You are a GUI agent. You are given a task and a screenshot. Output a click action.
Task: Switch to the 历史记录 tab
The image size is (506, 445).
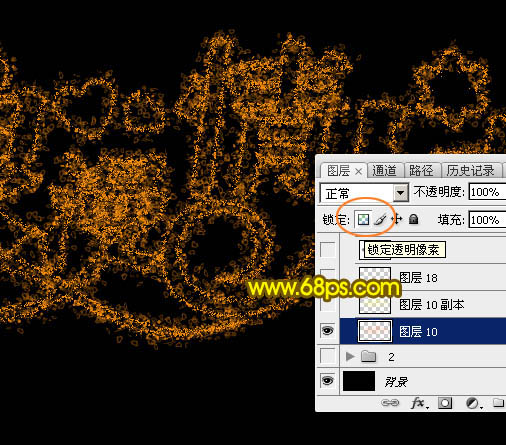470,171
